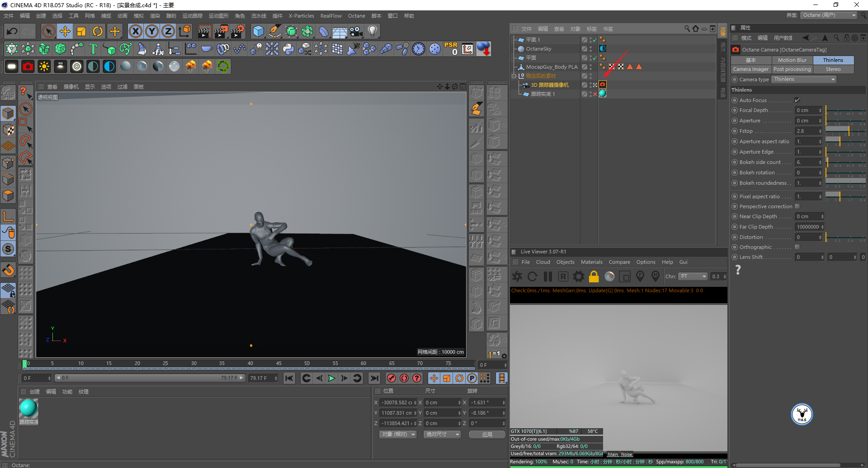Pause rendering in Live Viewer
Viewport: 868px width, 468px height.
point(548,276)
